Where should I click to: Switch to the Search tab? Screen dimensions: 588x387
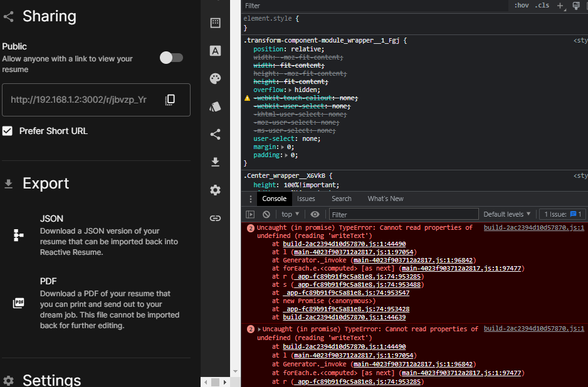[341, 199]
